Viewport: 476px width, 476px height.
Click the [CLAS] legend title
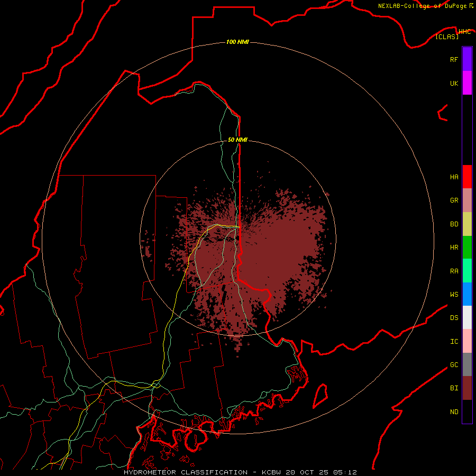tap(447, 36)
